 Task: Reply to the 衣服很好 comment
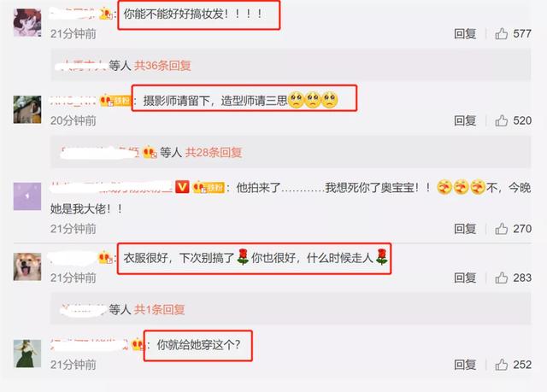click(465, 278)
